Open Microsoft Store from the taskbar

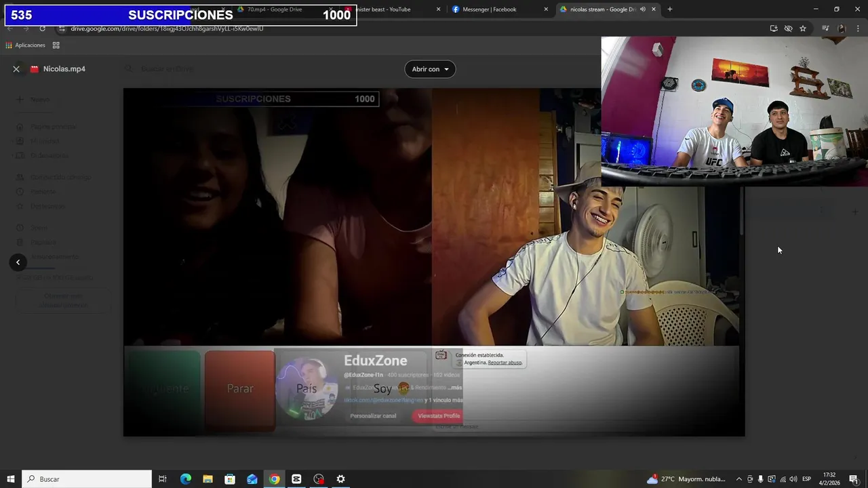tap(230, 479)
